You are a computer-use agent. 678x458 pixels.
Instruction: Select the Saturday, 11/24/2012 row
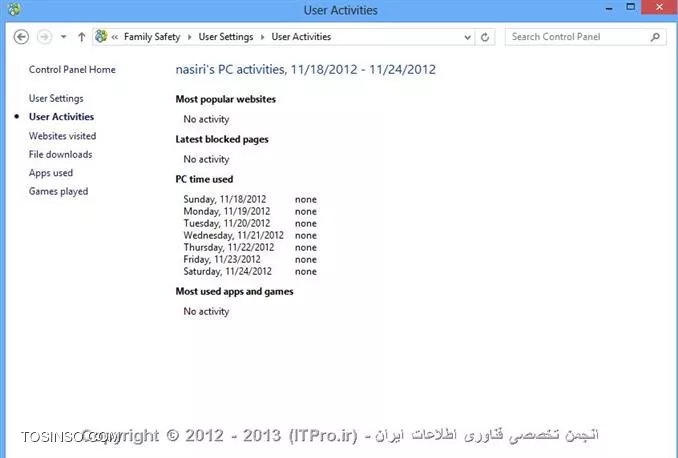pos(250,272)
